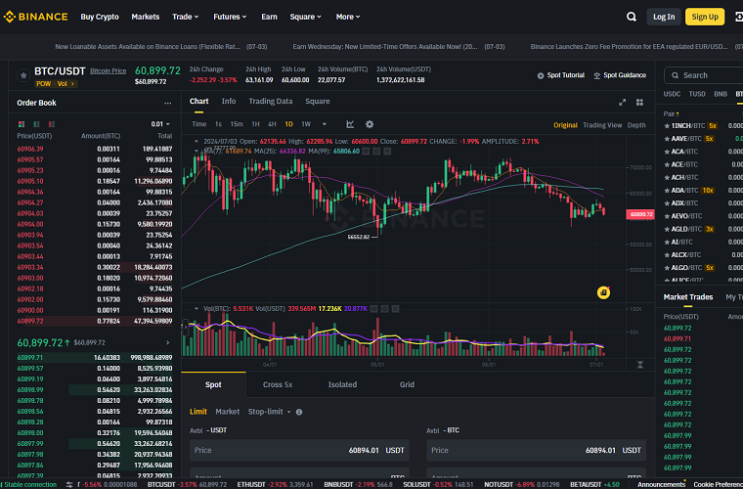The image size is (743, 489).
Task: Star the 1INCH/BTC pair
Action: point(667,126)
